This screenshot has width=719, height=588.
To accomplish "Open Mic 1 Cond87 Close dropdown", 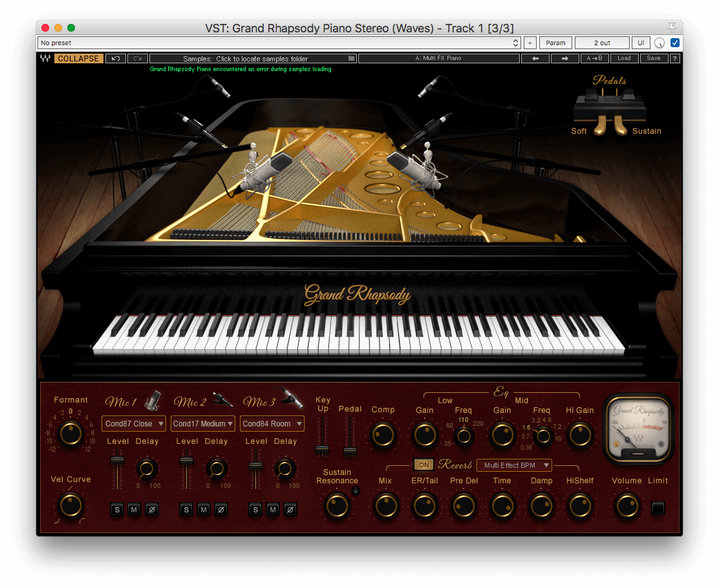I will [134, 424].
